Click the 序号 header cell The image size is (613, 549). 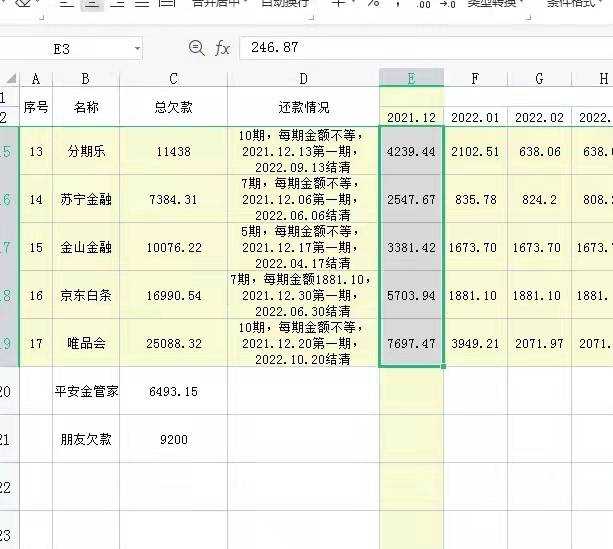[x=36, y=106]
